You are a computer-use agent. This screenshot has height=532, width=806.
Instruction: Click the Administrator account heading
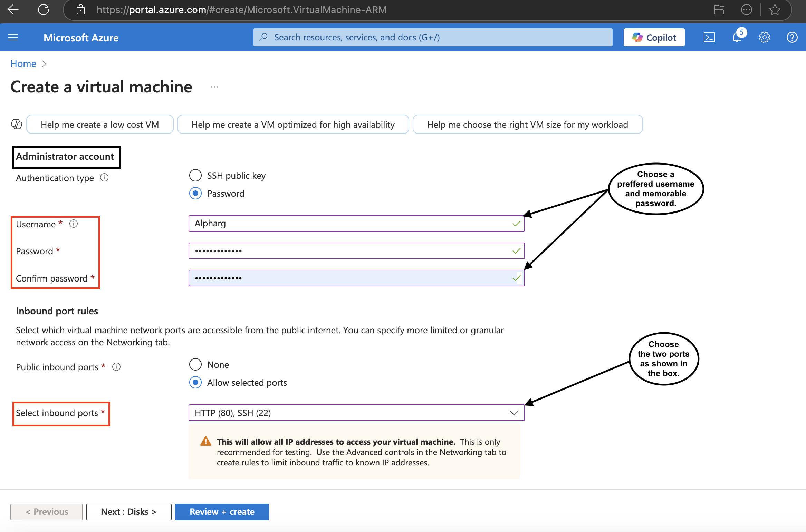click(x=65, y=156)
